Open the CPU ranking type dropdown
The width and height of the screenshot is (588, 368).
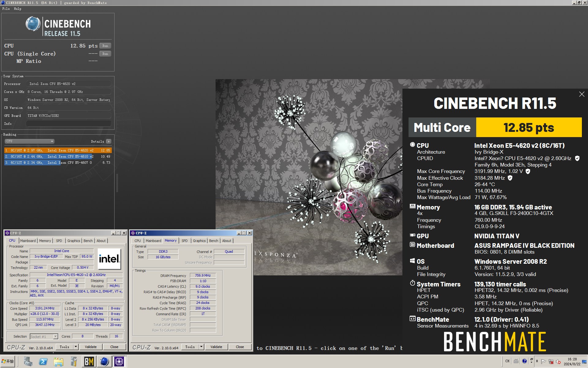29,141
